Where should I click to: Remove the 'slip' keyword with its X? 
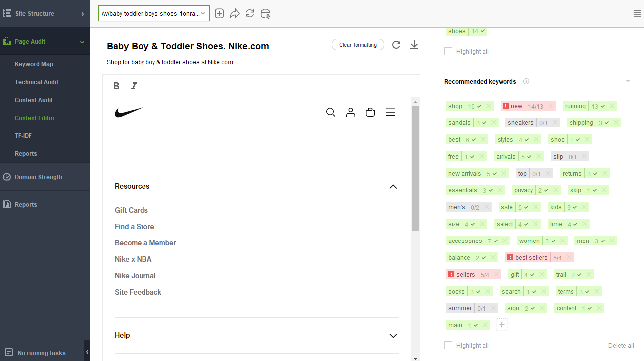click(584, 156)
